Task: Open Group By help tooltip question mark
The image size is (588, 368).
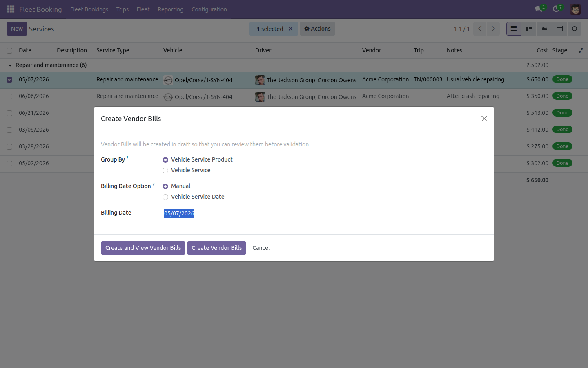Action: (127, 157)
